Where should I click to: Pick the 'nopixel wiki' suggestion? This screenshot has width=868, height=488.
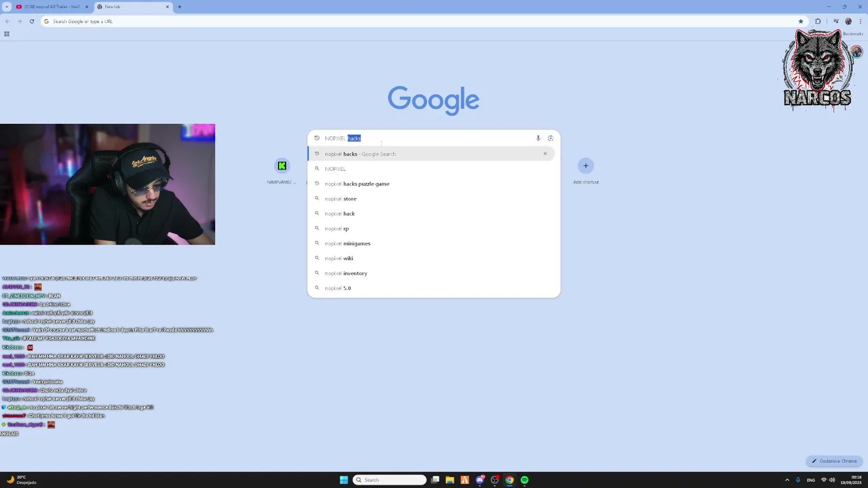431,258
